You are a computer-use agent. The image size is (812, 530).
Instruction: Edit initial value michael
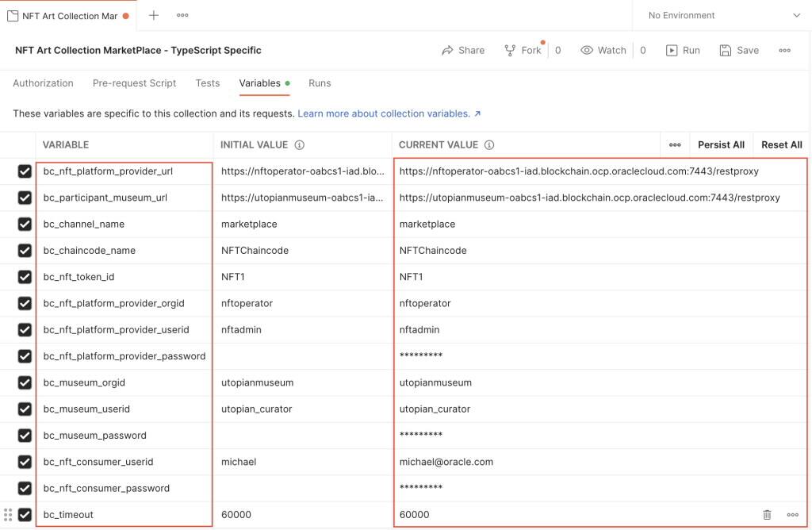(303, 462)
